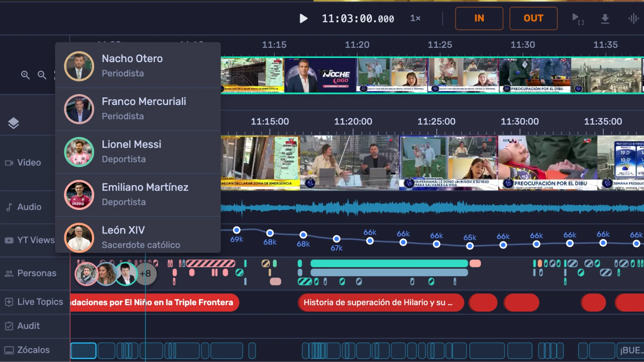Click the 'SUPERMAMÁ' thumbnail in the Video track
Viewport: 644px width, 362px height.
point(449,163)
